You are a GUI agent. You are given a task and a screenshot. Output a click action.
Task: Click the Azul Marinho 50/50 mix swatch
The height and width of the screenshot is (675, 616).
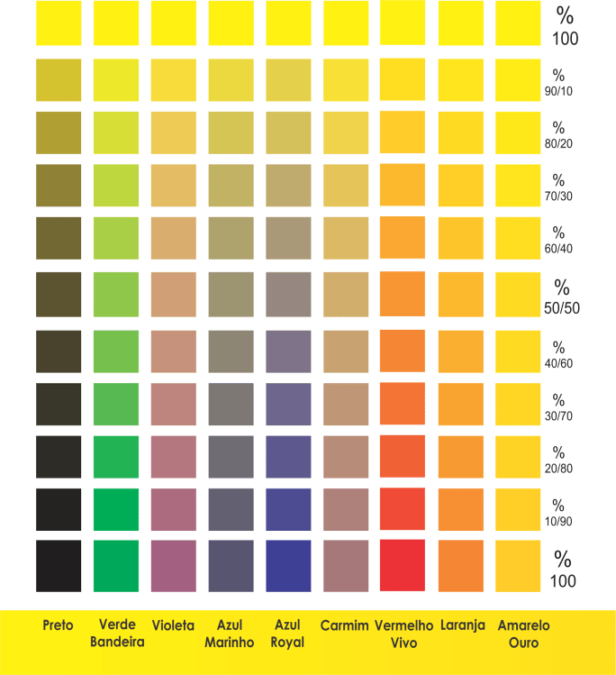[231, 295]
